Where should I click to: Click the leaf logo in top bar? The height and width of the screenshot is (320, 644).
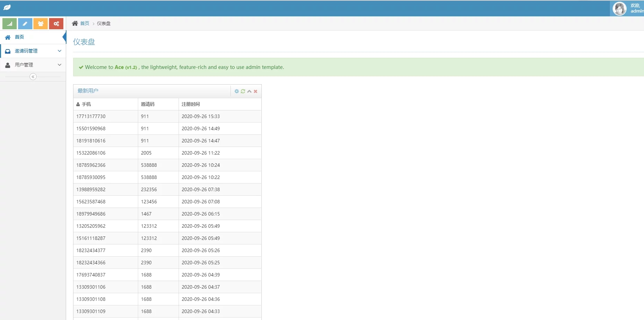coord(7,8)
